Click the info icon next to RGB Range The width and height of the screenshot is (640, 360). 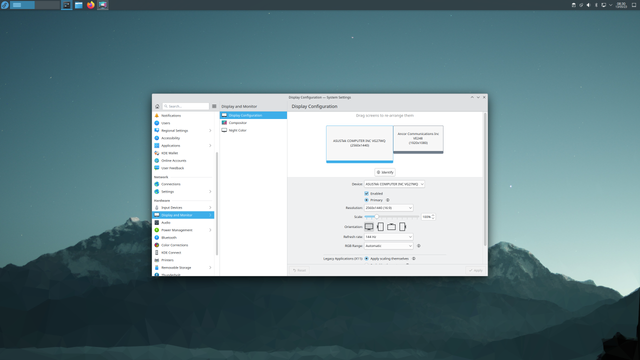point(418,246)
